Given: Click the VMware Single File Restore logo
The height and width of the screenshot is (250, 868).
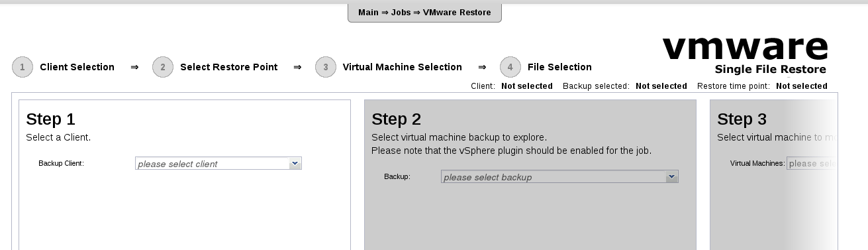Looking at the screenshot, I should tap(745, 55).
